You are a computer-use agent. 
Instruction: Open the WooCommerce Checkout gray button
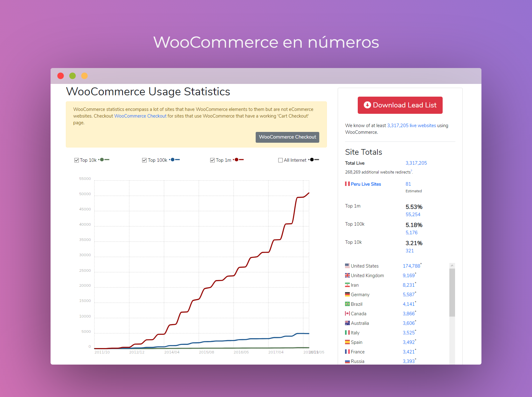click(x=287, y=137)
